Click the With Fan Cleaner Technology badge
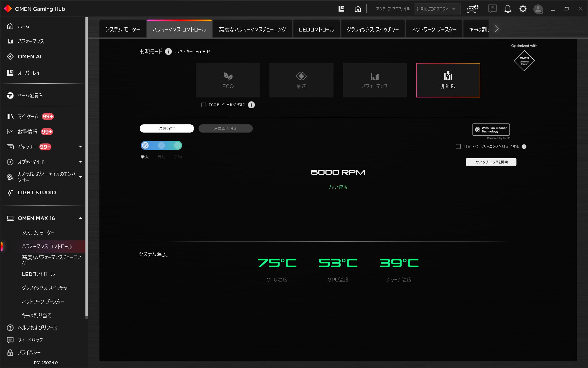The height and width of the screenshot is (368, 588). 491,129
